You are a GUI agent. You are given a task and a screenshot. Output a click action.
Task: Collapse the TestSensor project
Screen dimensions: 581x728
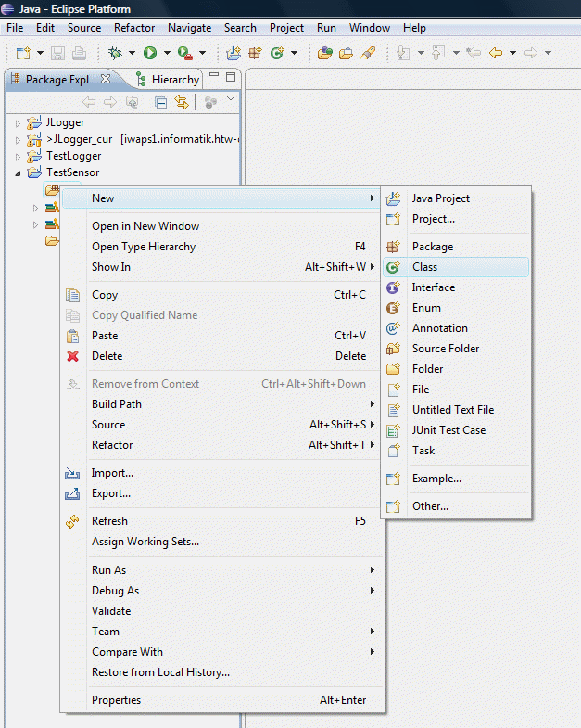click(x=18, y=173)
